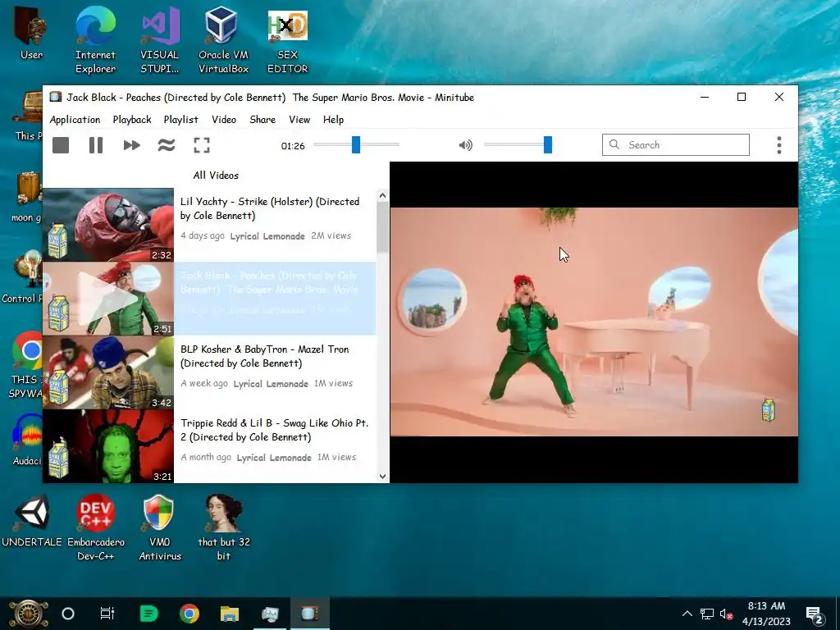Open the notification center icon

pyautogui.click(x=815, y=614)
